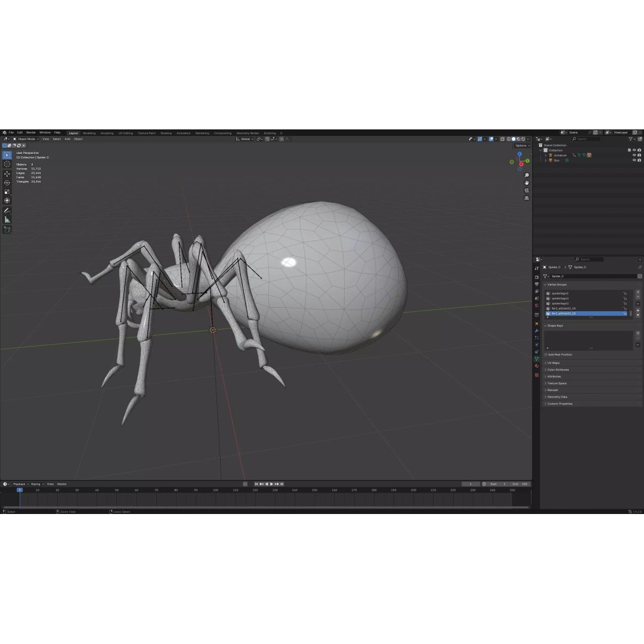Screen dimensions: 644x644
Task: Select the Select Box tool
Action: 7,155
